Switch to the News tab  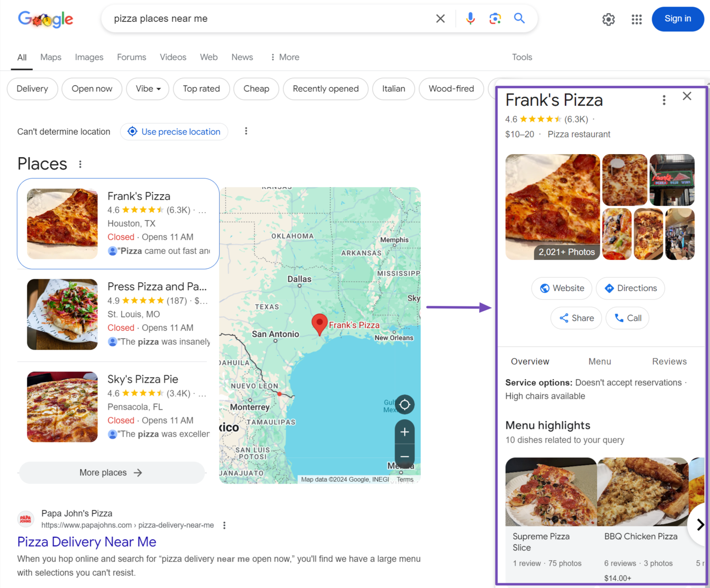point(242,57)
